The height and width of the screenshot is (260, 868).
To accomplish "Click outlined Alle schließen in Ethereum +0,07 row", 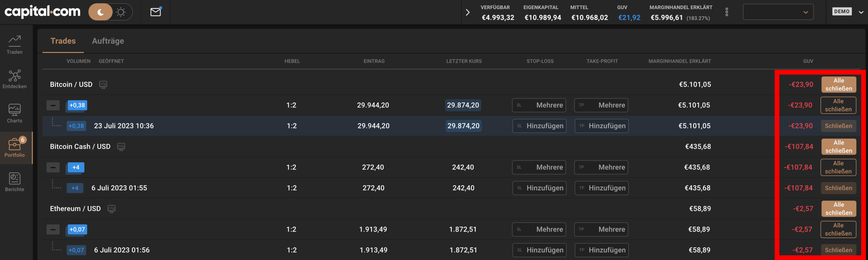I will click(x=838, y=229).
